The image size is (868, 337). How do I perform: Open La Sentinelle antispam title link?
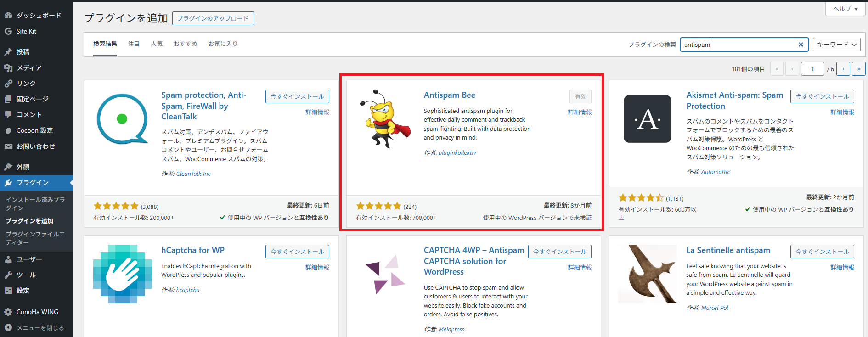pos(728,250)
